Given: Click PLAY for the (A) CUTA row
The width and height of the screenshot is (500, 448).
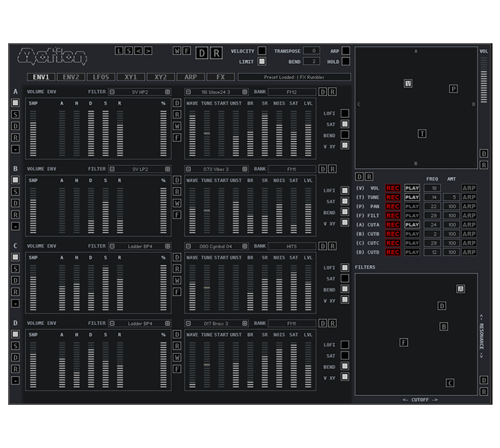Looking at the screenshot, I should [x=412, y=225].
